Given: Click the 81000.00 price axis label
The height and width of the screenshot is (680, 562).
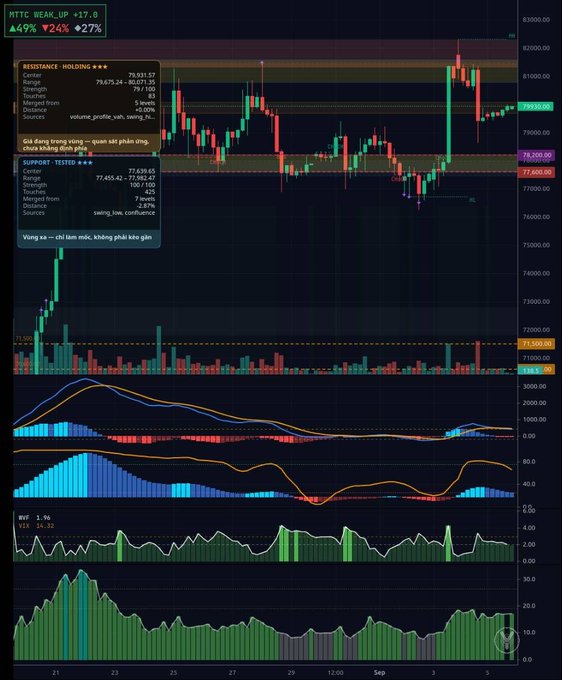Looking at the screenshot, I should [x=536, y=76].
